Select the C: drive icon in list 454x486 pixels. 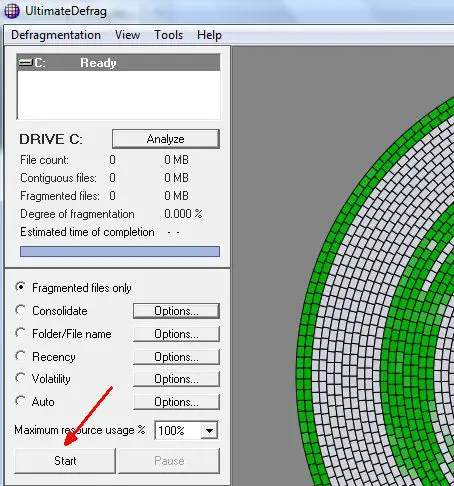(25, 62)
